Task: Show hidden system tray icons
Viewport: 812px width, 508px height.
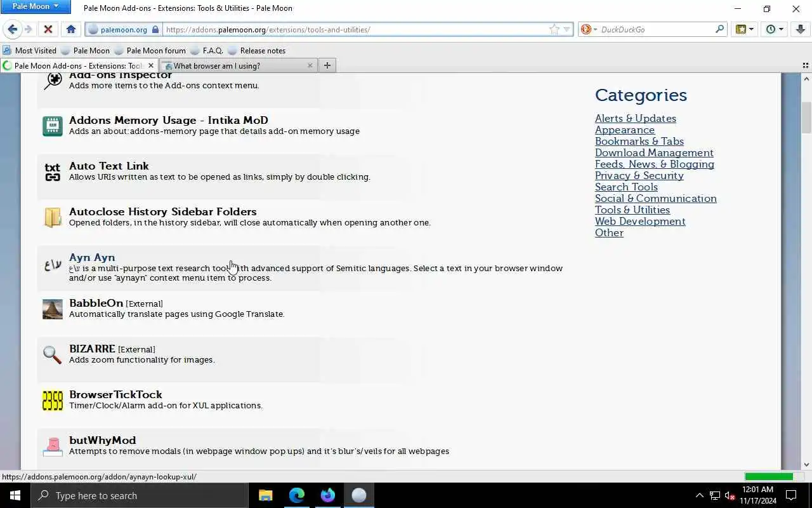Action: pyautogui.click(x=700, y=495)
